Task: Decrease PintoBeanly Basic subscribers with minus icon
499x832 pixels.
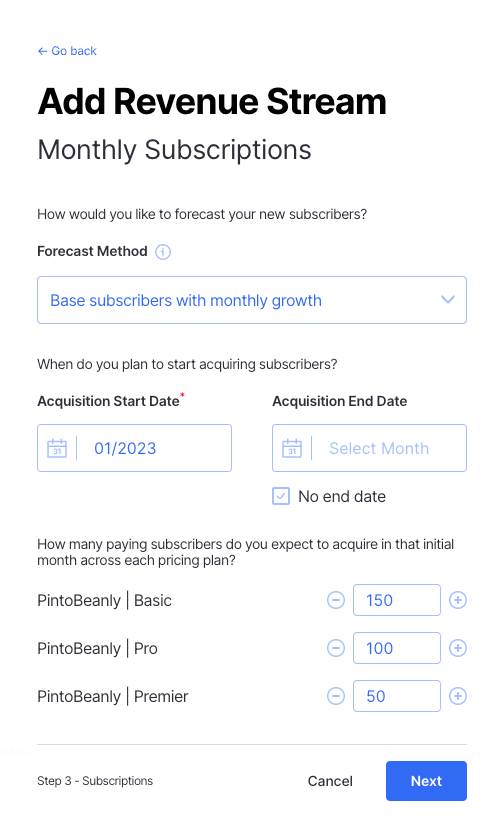Action: pyautogui.click(x=335, y=600)
